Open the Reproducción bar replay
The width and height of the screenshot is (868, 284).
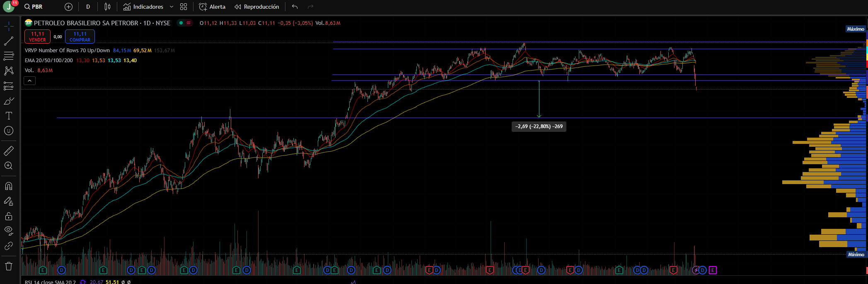coord(257,7)
